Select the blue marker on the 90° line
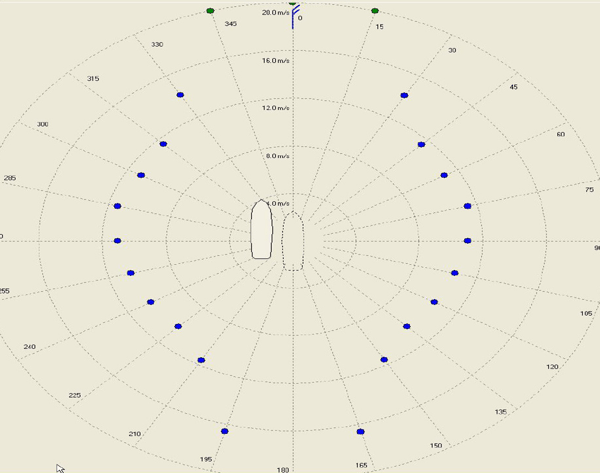The image size is (600, 473). (x=467, y=241)
